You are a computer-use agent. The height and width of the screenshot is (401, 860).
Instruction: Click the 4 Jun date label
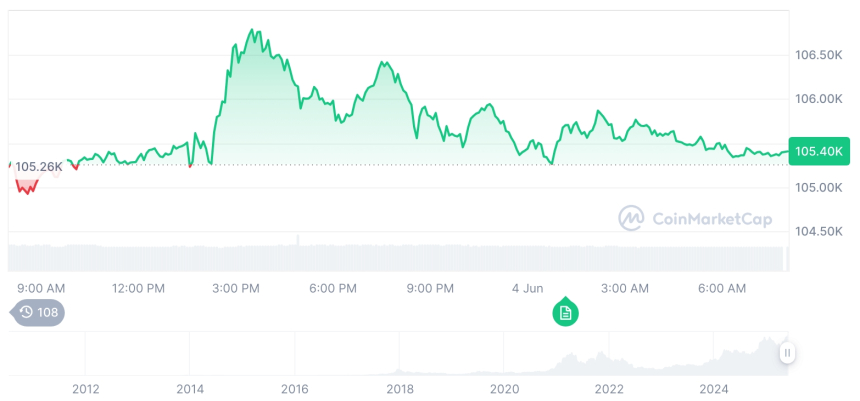527,289
